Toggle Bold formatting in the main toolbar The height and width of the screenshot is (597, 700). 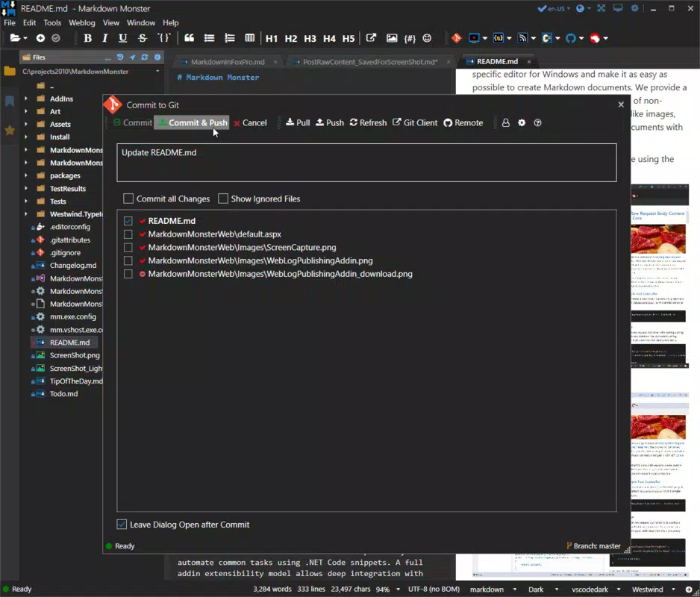(87, 38)
